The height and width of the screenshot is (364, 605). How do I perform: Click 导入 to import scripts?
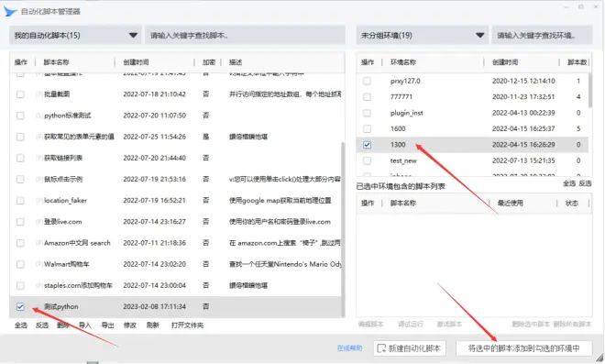pyautogui.click(x=85, y=325)
